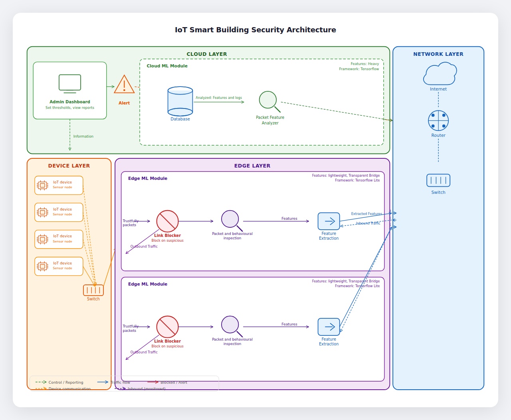The image size is (511, 420).
Task: Click inspection magnifier in lower Edge ML Module
Action: (x=232, y=326)
